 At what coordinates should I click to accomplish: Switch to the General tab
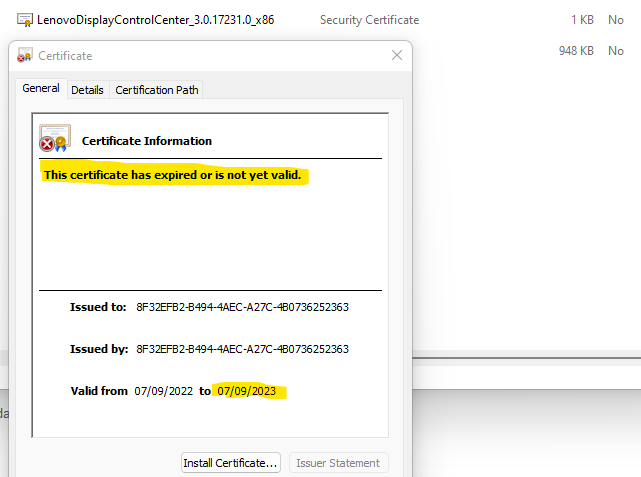[41, 89]
